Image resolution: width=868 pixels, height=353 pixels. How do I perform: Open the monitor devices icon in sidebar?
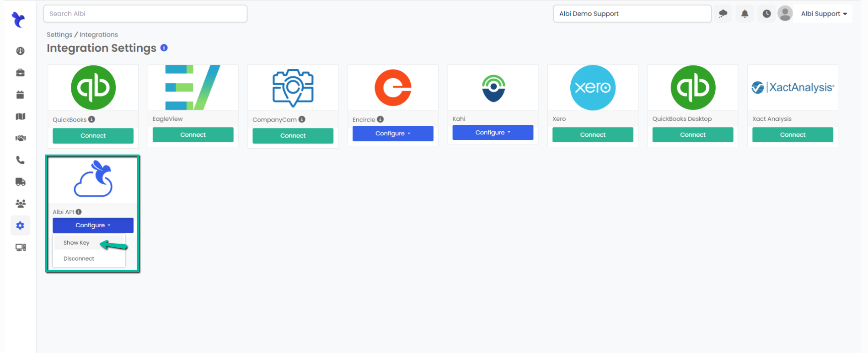(20, 247)
